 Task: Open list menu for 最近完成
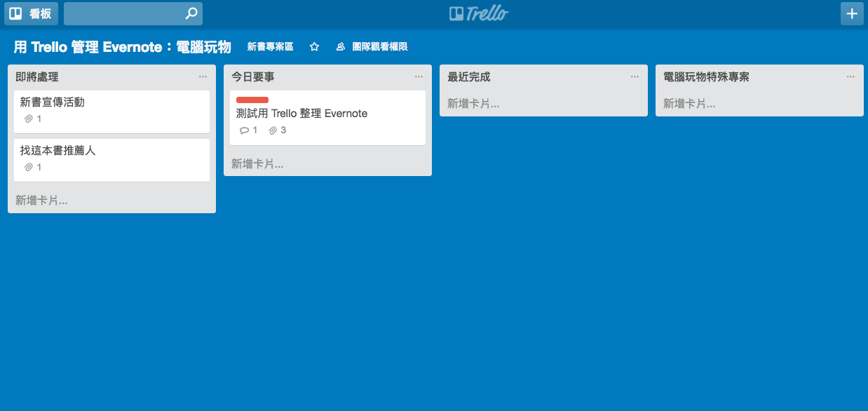(635, 76)
